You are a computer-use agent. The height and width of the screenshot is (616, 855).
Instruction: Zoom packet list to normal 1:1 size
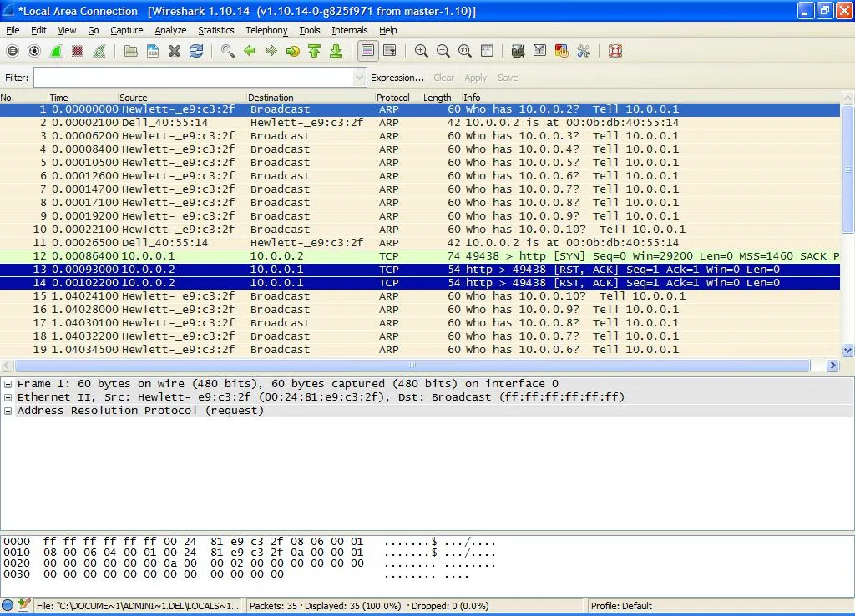click(x=464, y=51)
